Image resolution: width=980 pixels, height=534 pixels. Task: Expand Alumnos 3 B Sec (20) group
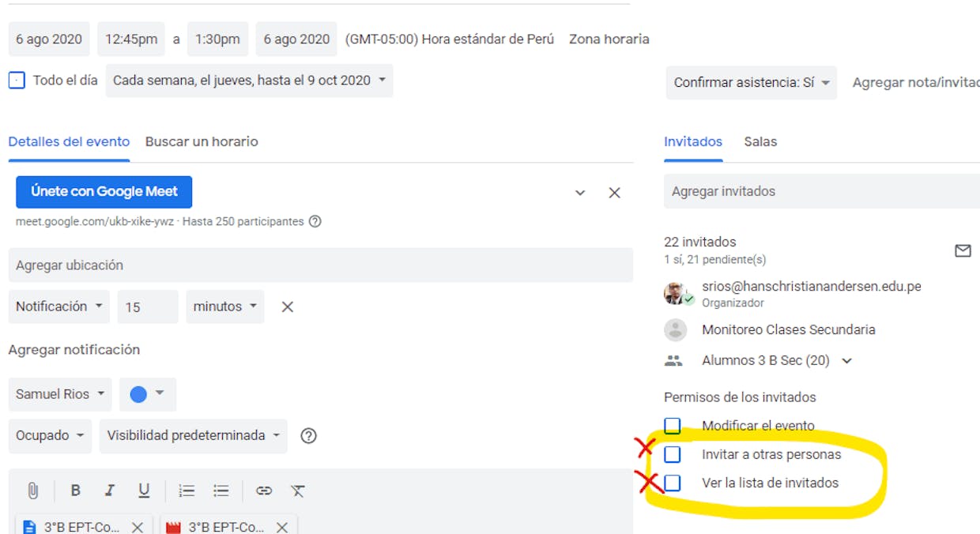pos(847,361)
